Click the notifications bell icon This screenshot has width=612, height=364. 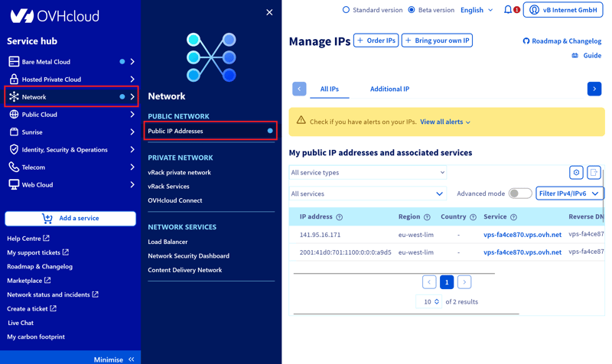tap(508, 10)
